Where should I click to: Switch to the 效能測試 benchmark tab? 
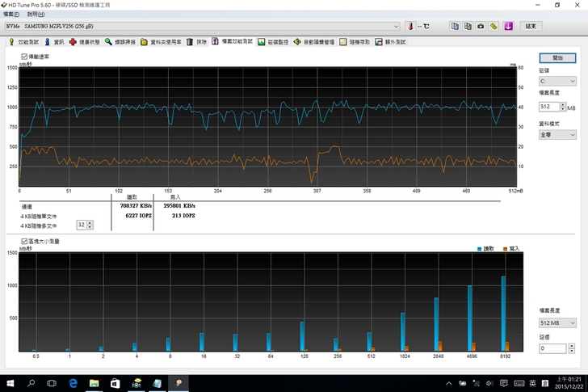23,41
